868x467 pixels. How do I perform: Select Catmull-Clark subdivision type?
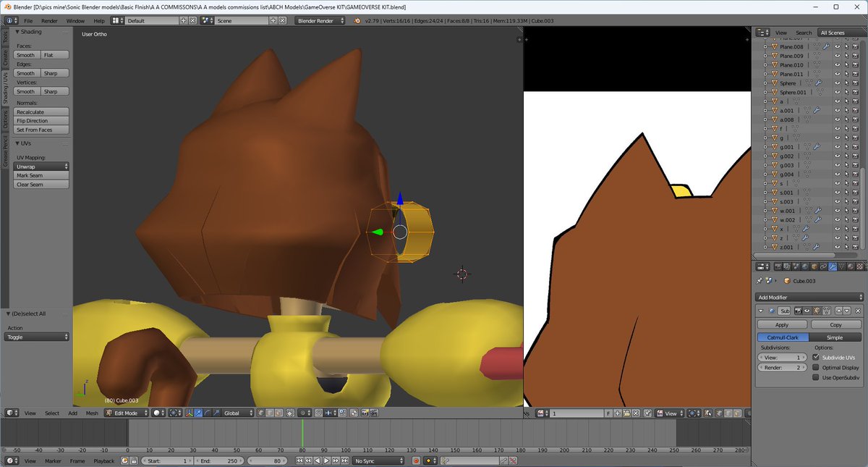pos(783,337)
